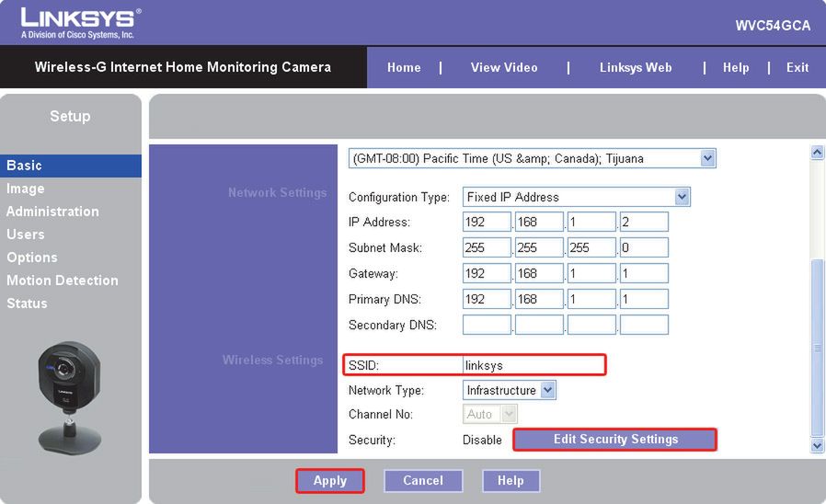
Task: Click the scrollbar up arrow
Action: click(x=817, y=153)
